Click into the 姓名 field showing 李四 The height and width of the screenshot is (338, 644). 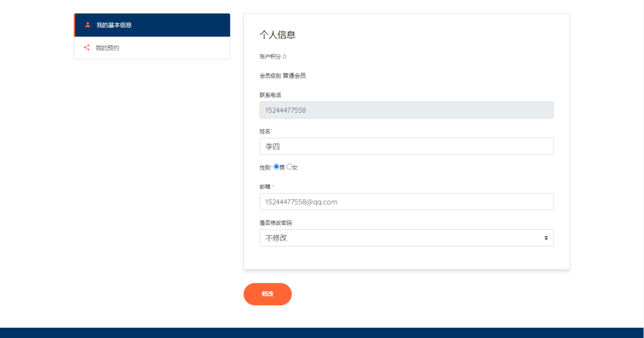[406, 146]
